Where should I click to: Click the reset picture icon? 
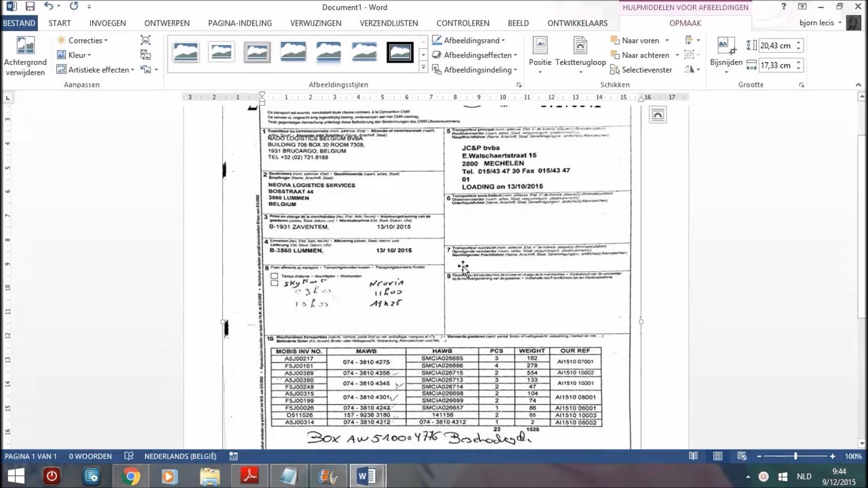(x=145, y=70)
